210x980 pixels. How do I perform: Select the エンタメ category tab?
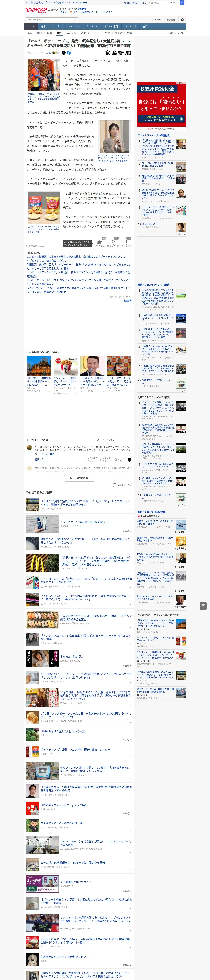(x=71, y=33)
